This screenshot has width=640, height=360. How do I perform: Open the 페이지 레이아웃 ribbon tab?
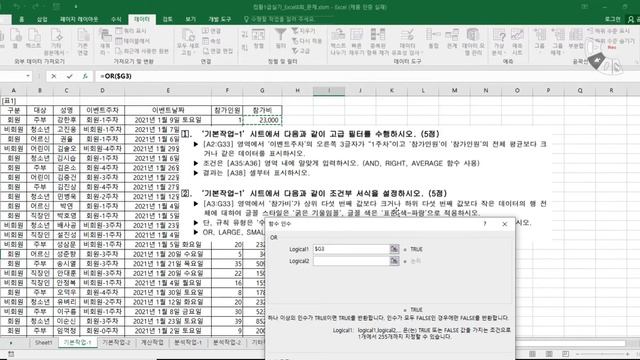click(x=79, y=19)
